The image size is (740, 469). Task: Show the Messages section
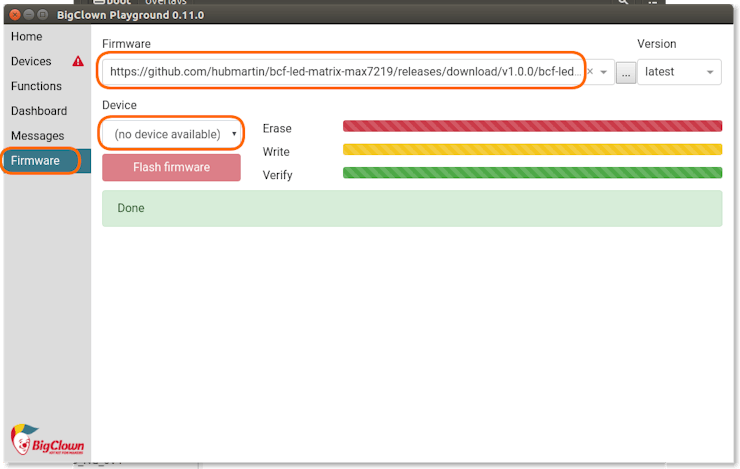pyautogui.click(x=38, y=136)
